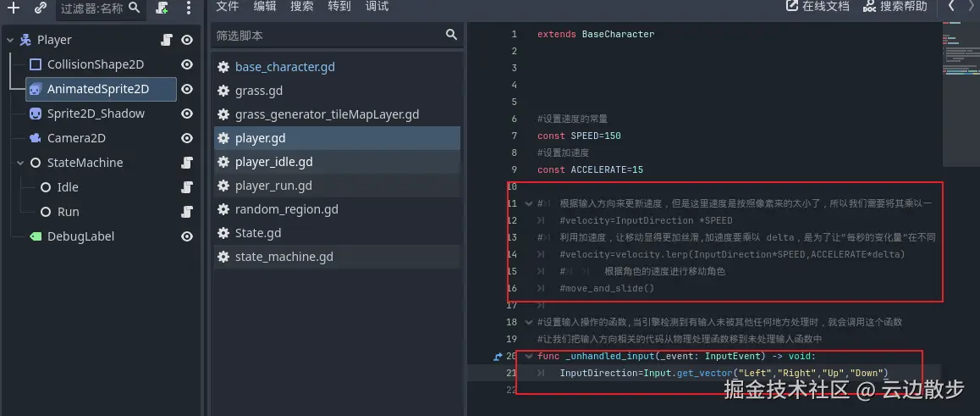
Task: Select the DebugLabel node in scene tree
Action: (x=80, y=236)
